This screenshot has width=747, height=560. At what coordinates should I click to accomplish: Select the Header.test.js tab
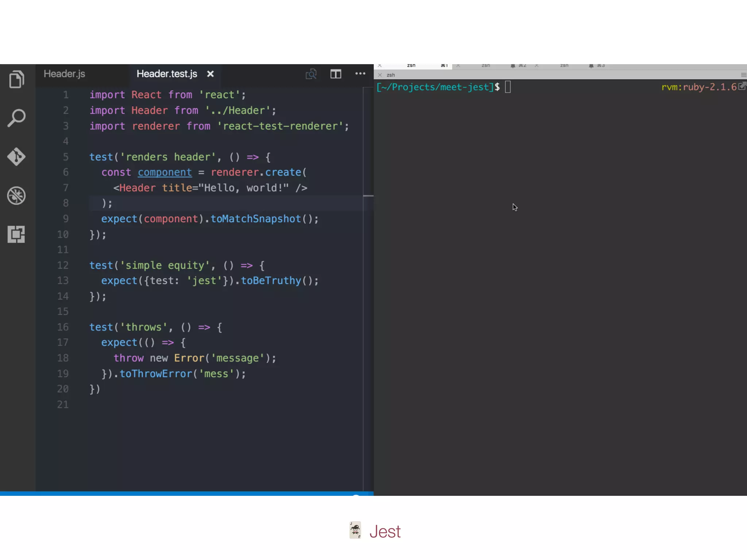[167, 74]
